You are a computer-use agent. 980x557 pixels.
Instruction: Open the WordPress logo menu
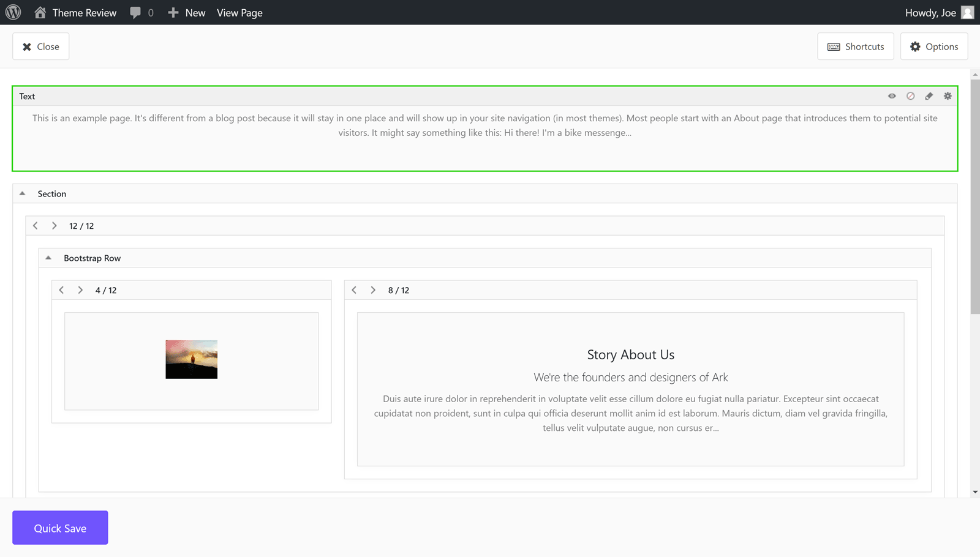click(13, 12)
